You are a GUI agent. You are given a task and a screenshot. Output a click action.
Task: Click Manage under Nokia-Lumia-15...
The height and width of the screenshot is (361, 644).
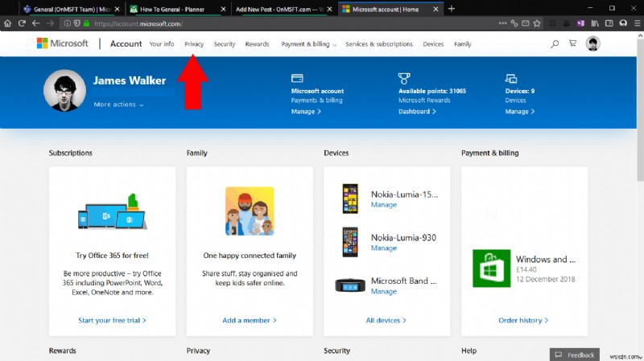(384, 205)
